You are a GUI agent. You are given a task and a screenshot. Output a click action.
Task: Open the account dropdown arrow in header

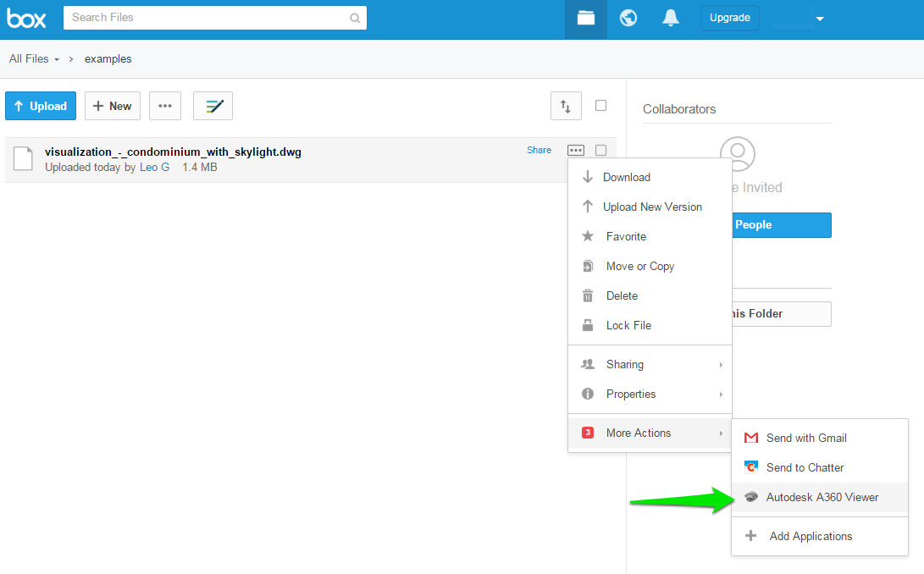point(819,19)
